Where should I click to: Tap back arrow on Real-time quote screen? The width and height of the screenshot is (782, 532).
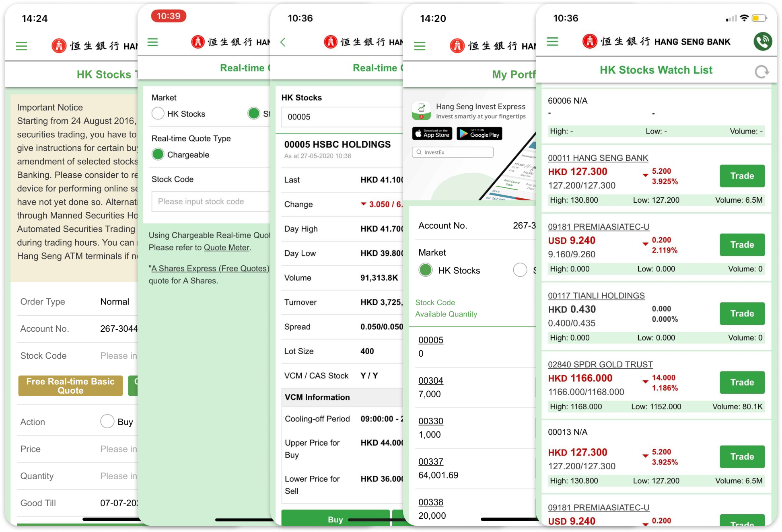[x=283, y=42]
